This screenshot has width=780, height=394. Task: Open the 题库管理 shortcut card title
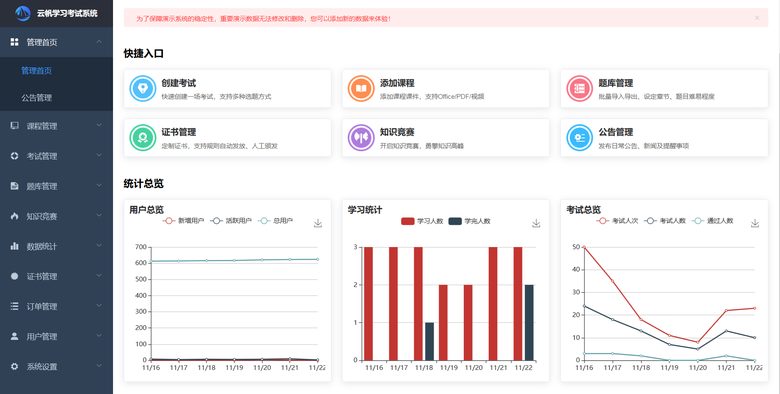[615, 83]
